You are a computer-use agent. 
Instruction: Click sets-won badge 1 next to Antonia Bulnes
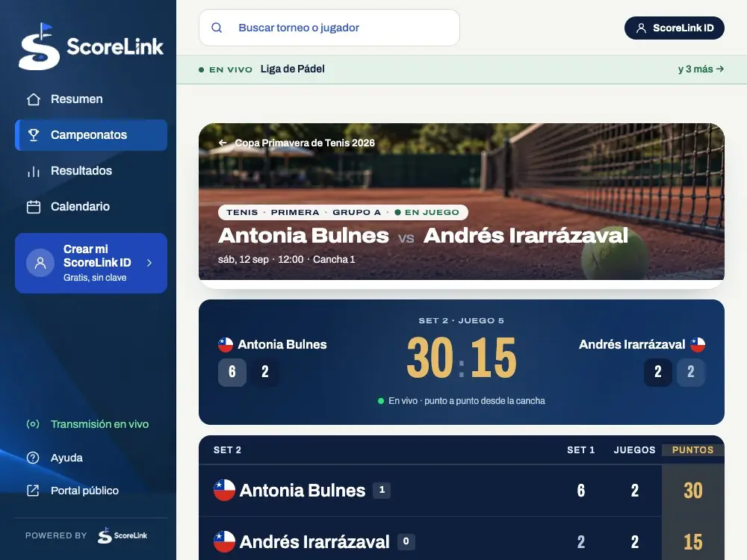pos(382,490)
